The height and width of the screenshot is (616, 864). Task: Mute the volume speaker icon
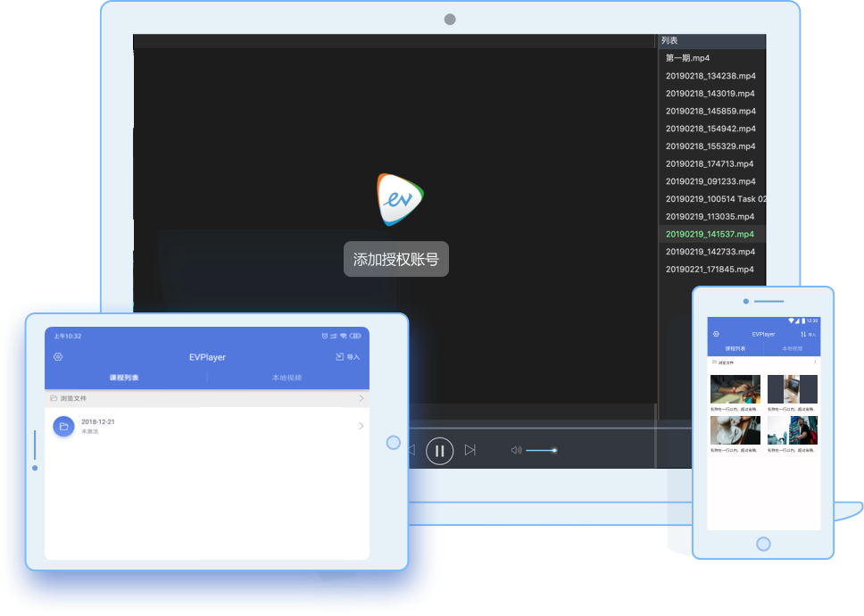coord(516,450)
